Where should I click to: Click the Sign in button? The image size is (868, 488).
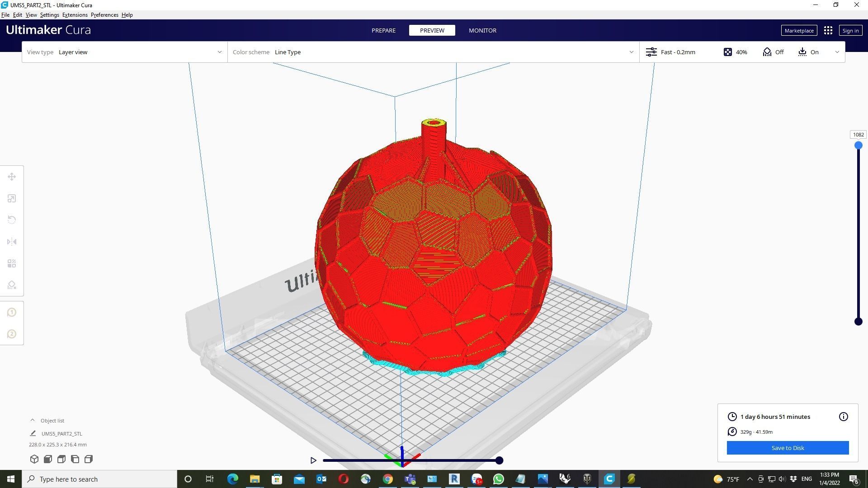point(850,31)
